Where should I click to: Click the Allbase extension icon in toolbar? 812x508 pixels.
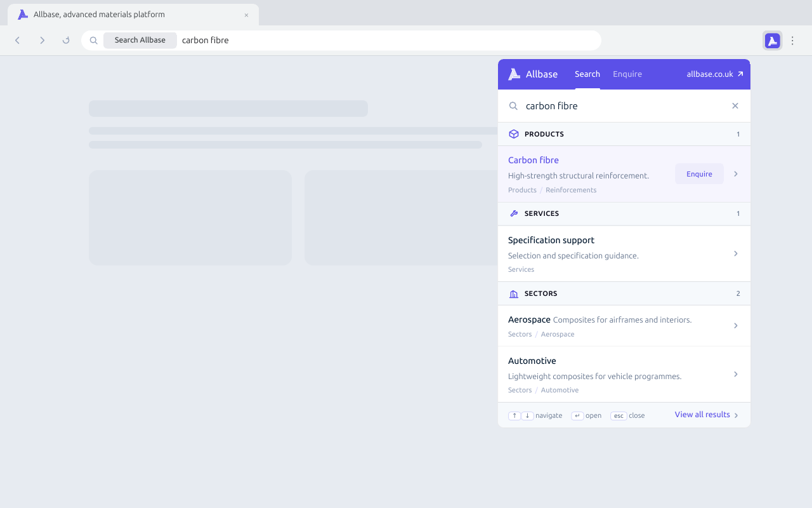(x=772, y=41)
